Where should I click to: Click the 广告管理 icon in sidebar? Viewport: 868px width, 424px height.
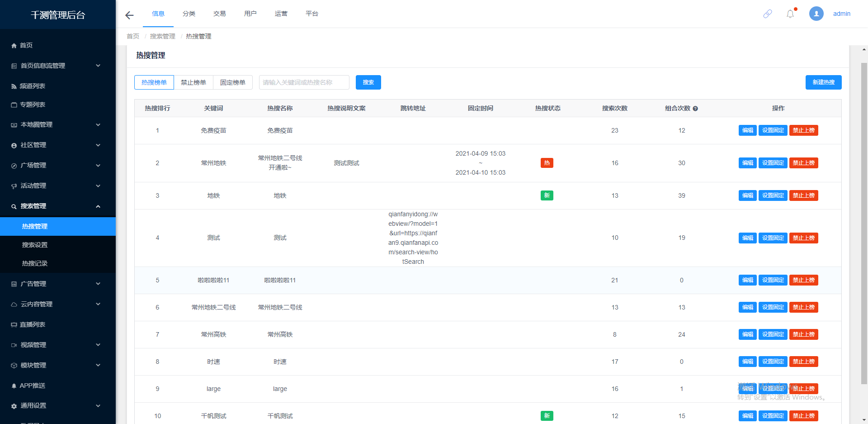14,284
